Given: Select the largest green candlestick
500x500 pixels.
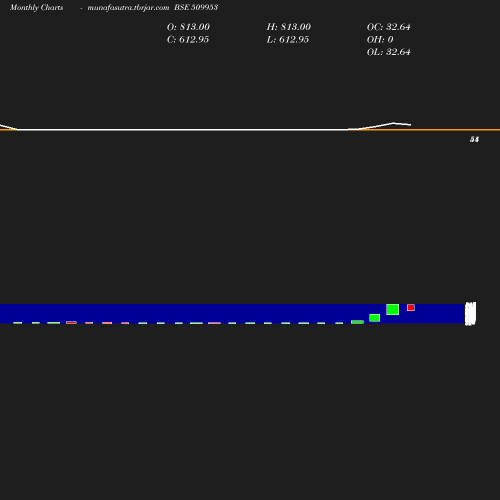Looking at the screenshot, I should pyautogui.click(x=392, y=309).
